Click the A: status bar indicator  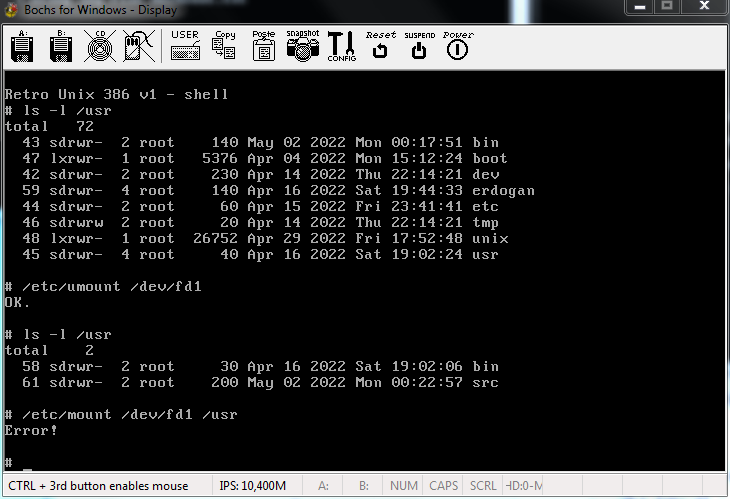(323, 486)
